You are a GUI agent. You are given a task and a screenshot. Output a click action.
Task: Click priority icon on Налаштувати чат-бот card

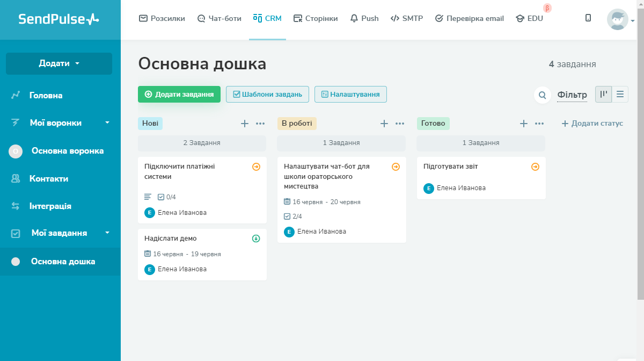(396, 167)
